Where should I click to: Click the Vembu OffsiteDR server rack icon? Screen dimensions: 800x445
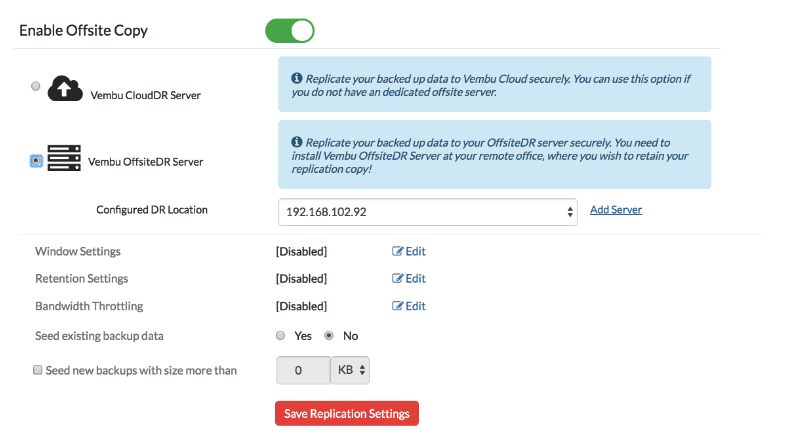click(x=63, y=158)
